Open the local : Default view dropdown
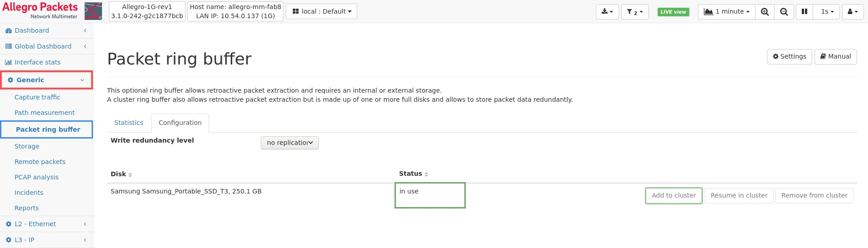868x248 pixels. 322,11
